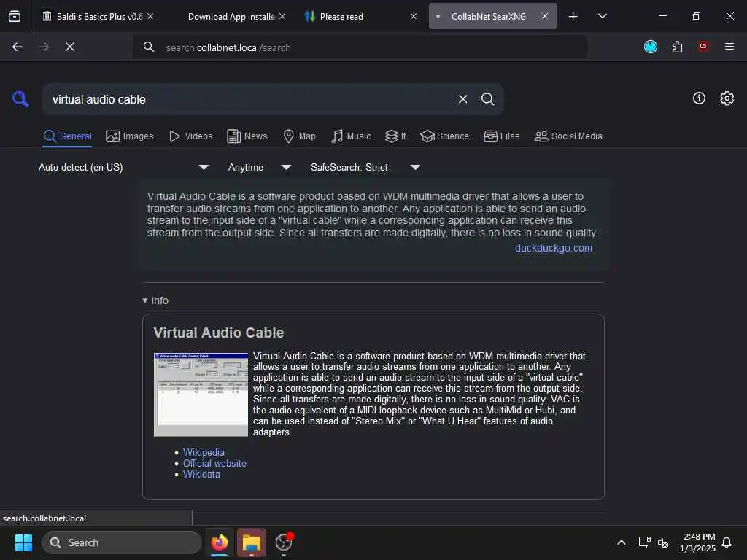Open the Anytime time range dropdown

260,167
